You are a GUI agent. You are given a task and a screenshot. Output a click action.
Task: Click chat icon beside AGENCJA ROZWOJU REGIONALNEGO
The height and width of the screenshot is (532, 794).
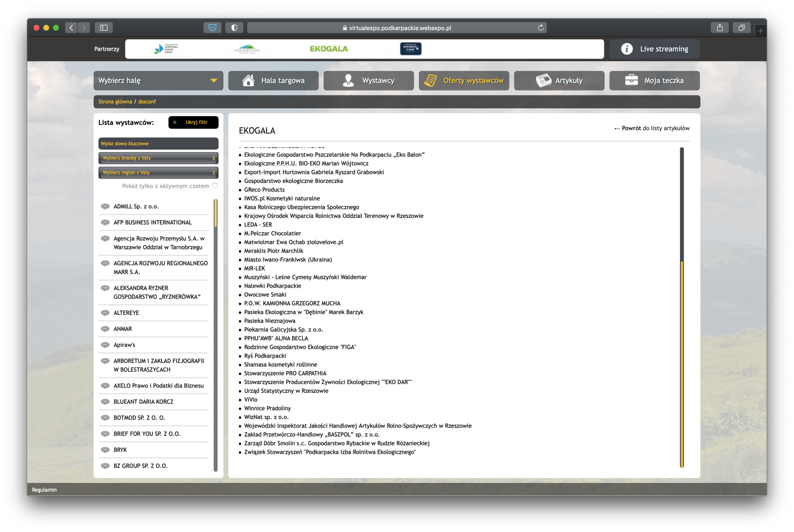tap(105, 263)
